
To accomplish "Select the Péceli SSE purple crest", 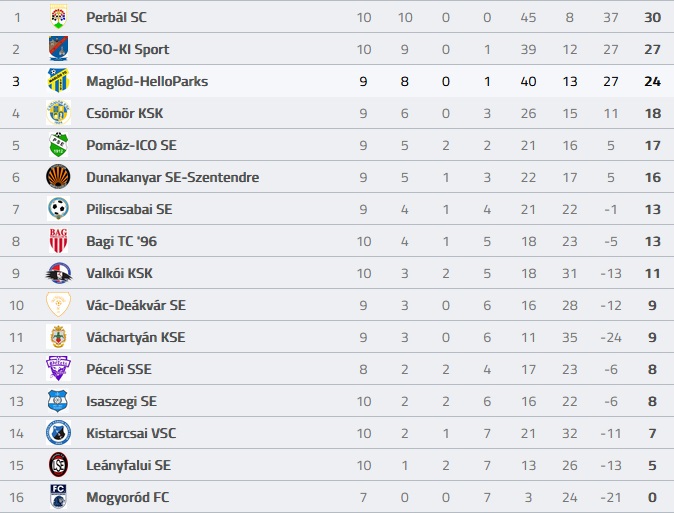I will [x=58, y=369].
